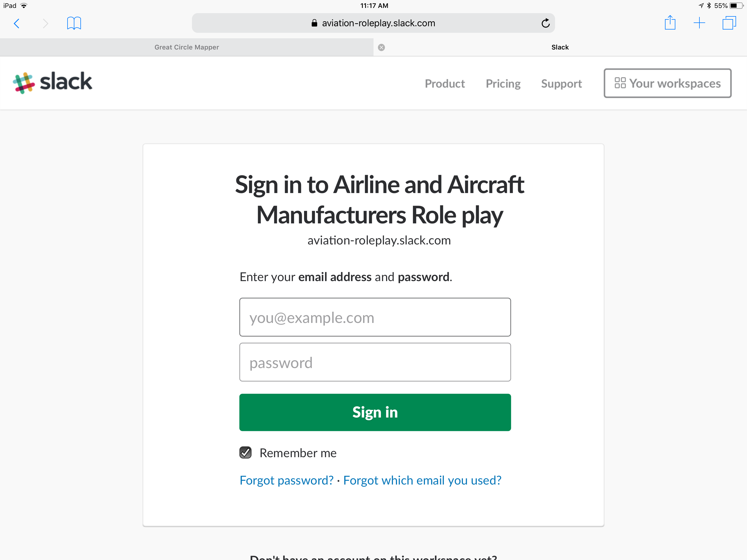Switch to the Great Circle Mapper tab
Viewport: 747px width, 560px height.
pyautogui.click(x=186, y=47)
